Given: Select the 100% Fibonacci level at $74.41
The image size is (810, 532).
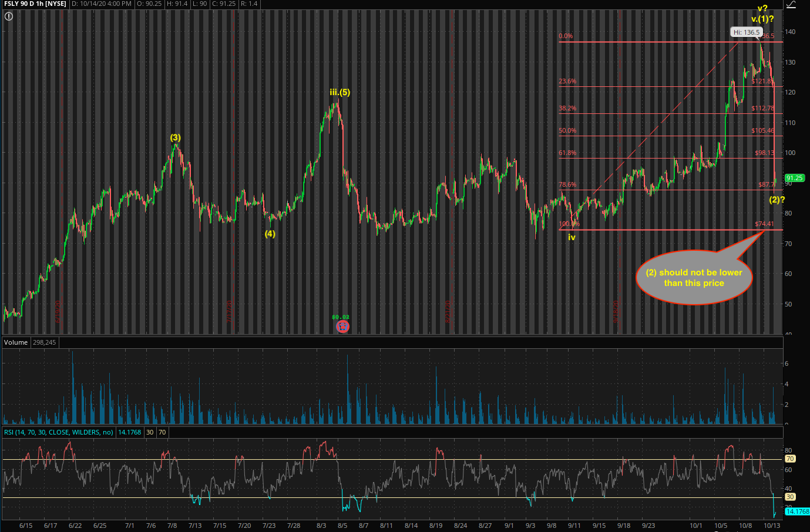Looking at the screenshot, I should [764, 224].
